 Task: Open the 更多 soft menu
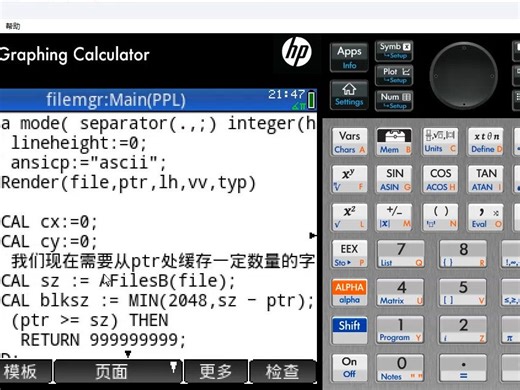tap(216, 371)
